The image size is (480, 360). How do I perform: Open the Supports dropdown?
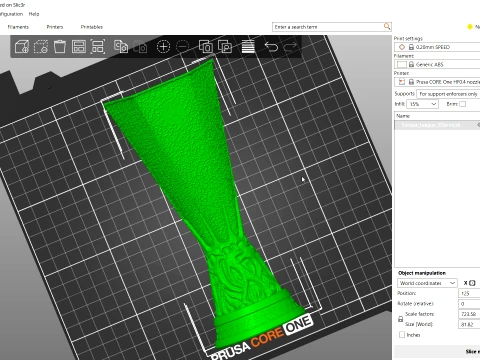coord(448,94)
